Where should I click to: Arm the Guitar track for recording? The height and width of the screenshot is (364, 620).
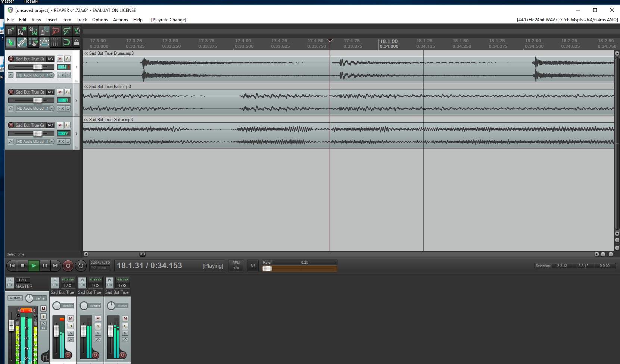(x=11, y=125)
